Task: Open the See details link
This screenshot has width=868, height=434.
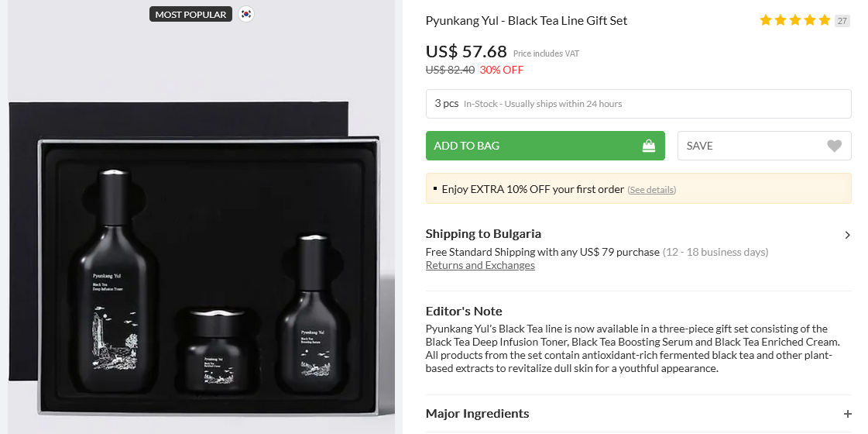Action: (x=651, y=190)
